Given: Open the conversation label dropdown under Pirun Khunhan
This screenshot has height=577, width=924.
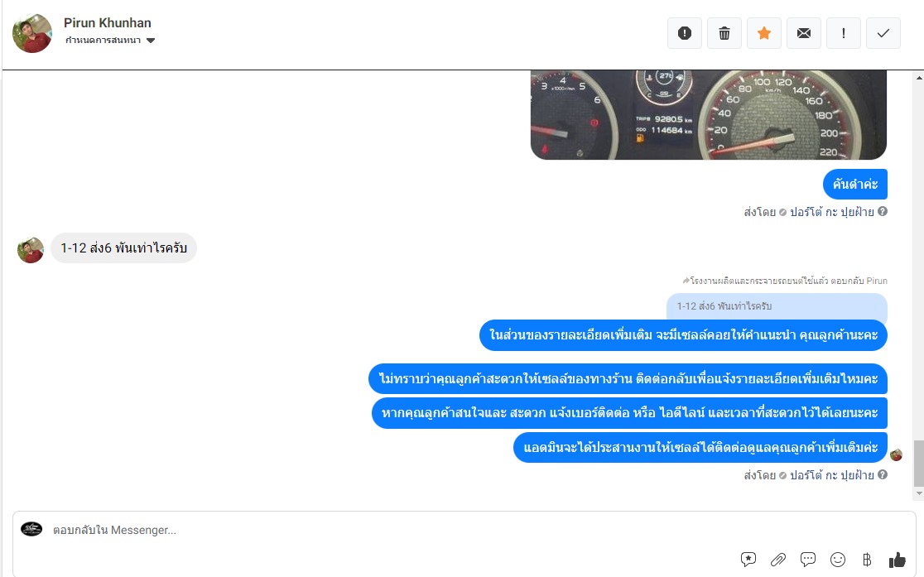Looking at the screenshot, I should [109, 40].
